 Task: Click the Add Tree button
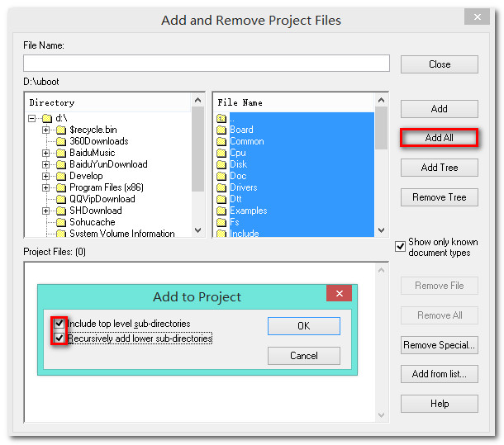(x=439, y=168)
